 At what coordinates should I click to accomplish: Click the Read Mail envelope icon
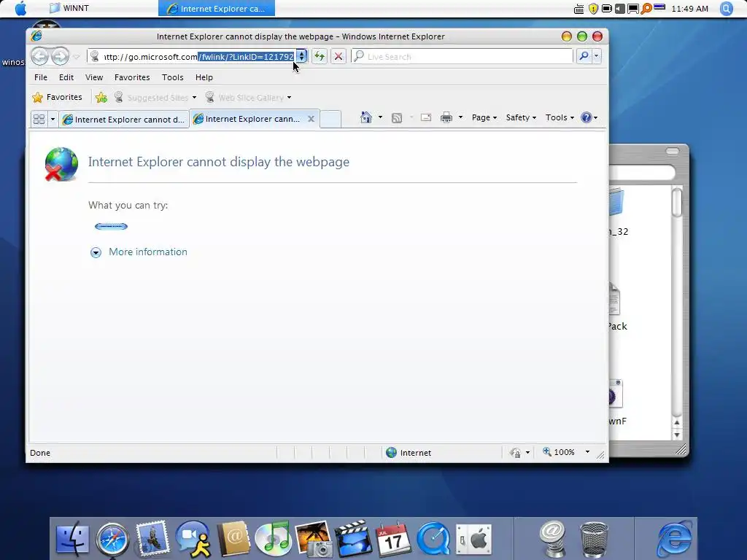pyautogui.click(x=426, y=117)
